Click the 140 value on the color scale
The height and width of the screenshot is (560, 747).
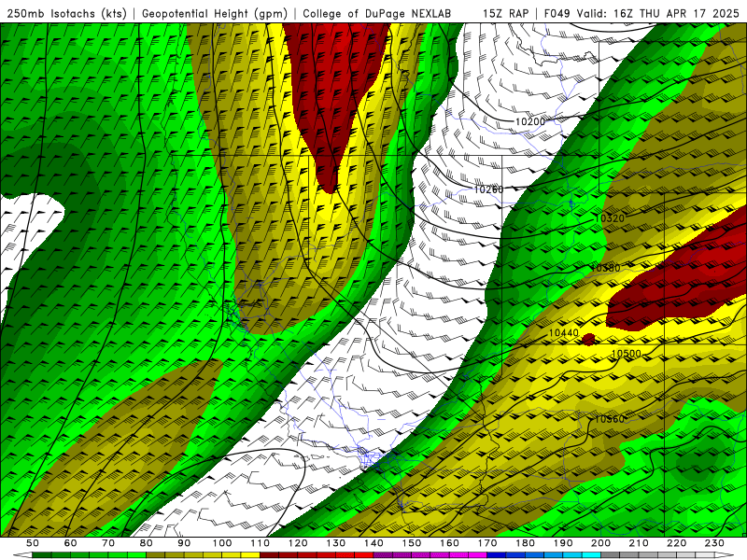(373, 543)
